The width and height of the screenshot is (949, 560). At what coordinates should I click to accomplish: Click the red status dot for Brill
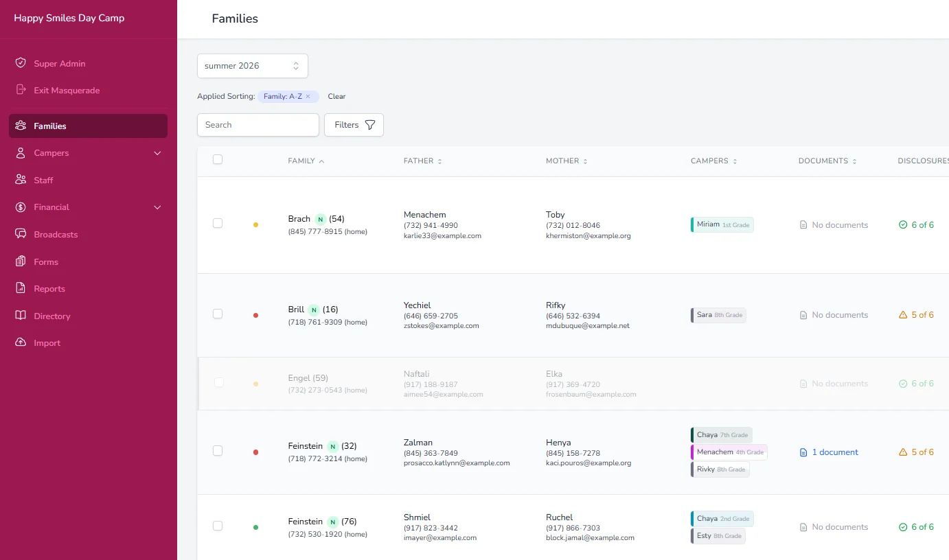(256, 315)
